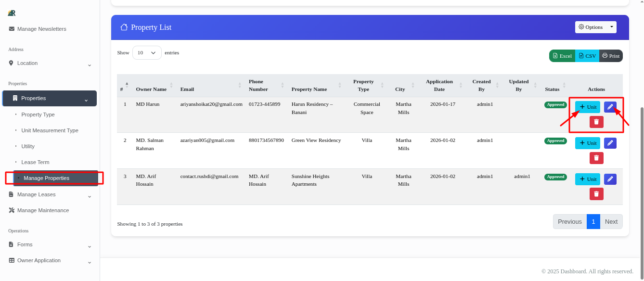
Task: Go to Manage Maintenance
Action: pyautogui.click(x=43, y=210)
